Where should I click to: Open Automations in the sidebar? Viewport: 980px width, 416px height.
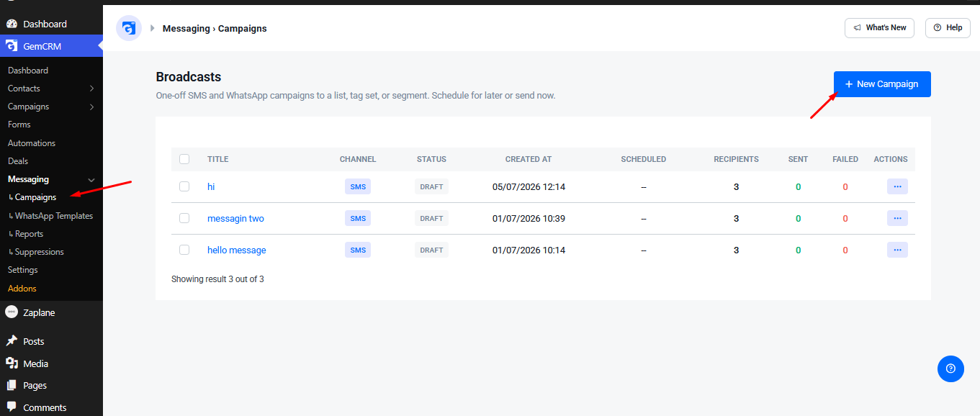tap(32, 143)
